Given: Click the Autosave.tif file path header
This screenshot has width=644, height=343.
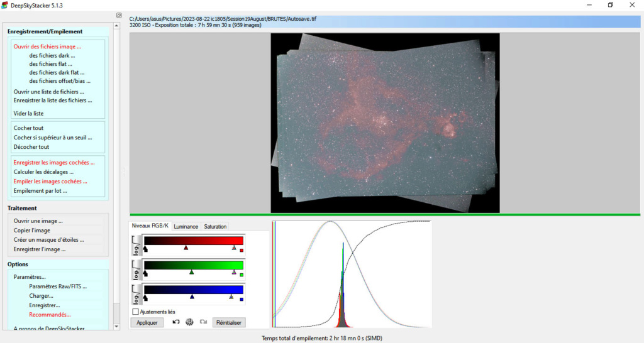Looking at the screenshot, I should coord(223,19).
